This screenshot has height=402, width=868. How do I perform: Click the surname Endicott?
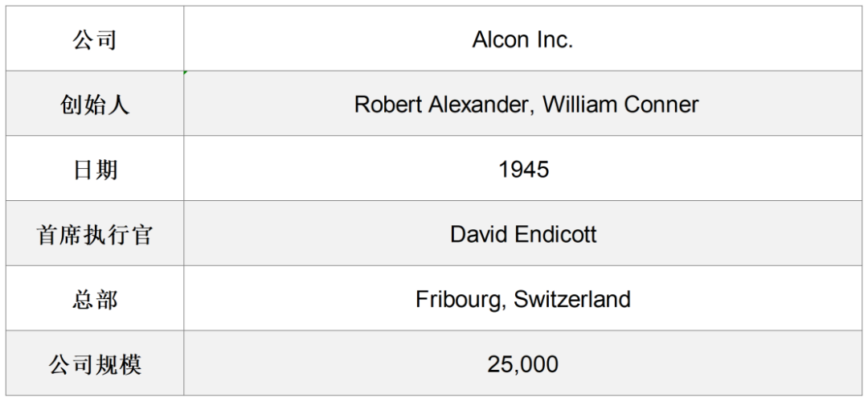tap(555, 234)
